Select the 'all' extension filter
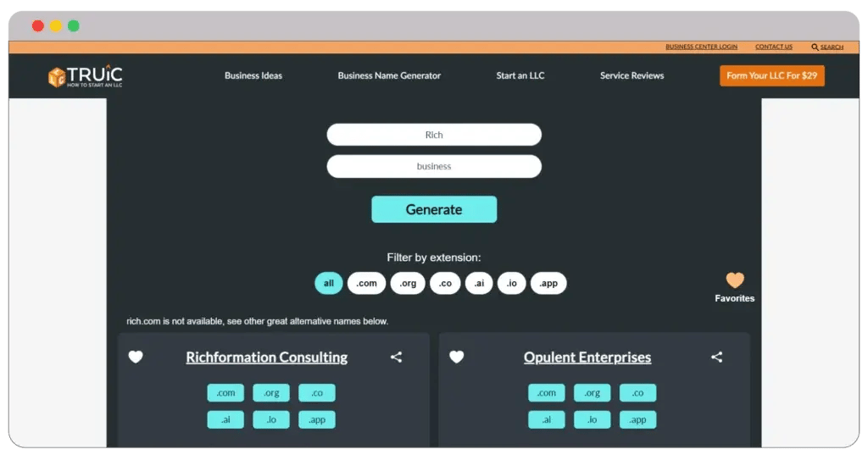Image resolution: width=868 pixels, height=460 pixels. pyautogui.click(x=329, y=284)
